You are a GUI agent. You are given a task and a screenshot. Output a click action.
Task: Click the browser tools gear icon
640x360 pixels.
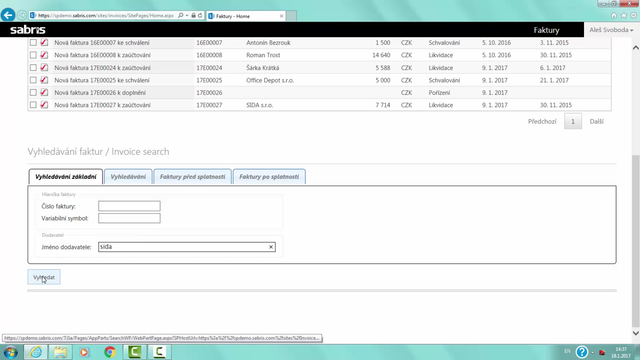click(x=633, y=16)
